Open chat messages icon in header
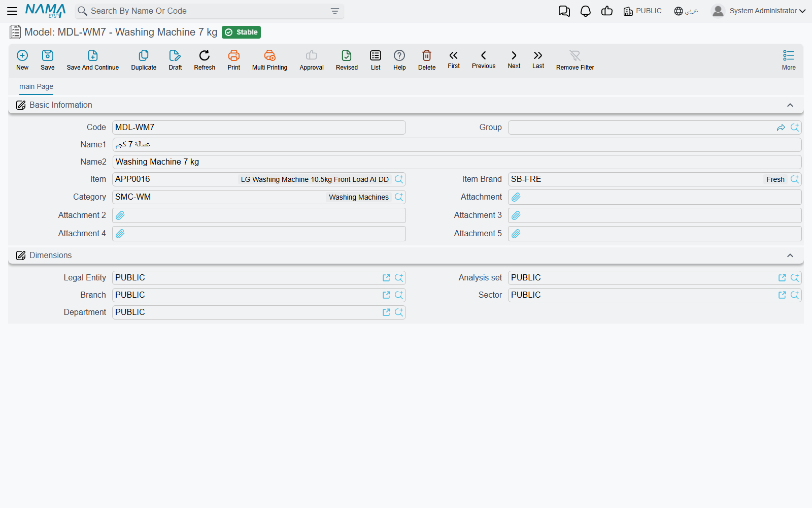The image size is (812, 508). pos(564,11)
